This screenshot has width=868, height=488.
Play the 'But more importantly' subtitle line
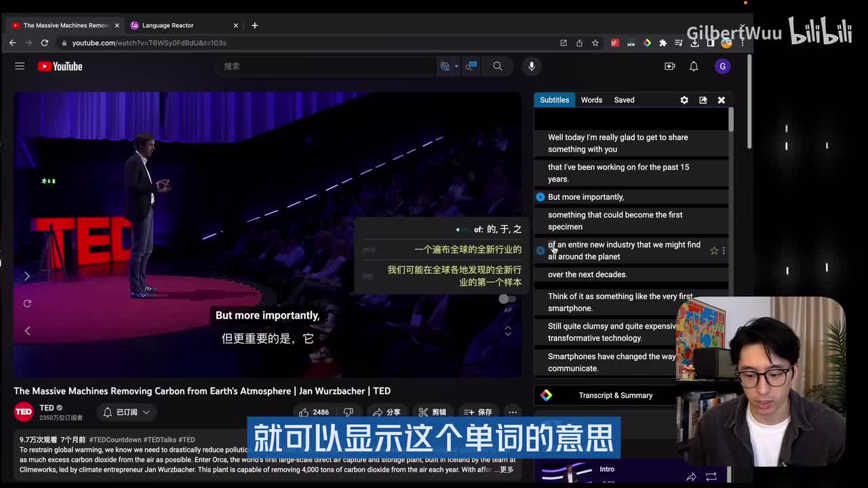pyautogui.click(x=540, y=197)
